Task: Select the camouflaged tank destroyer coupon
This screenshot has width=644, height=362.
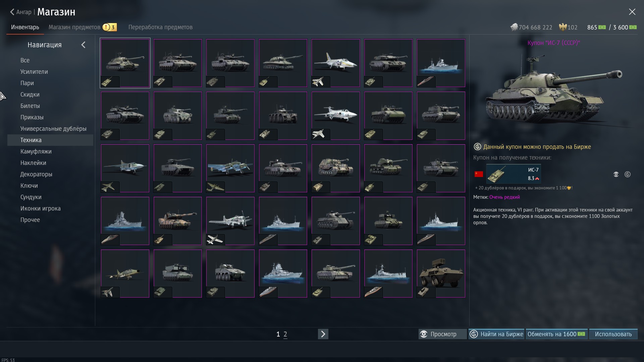Action: click(x=336, y=168)
